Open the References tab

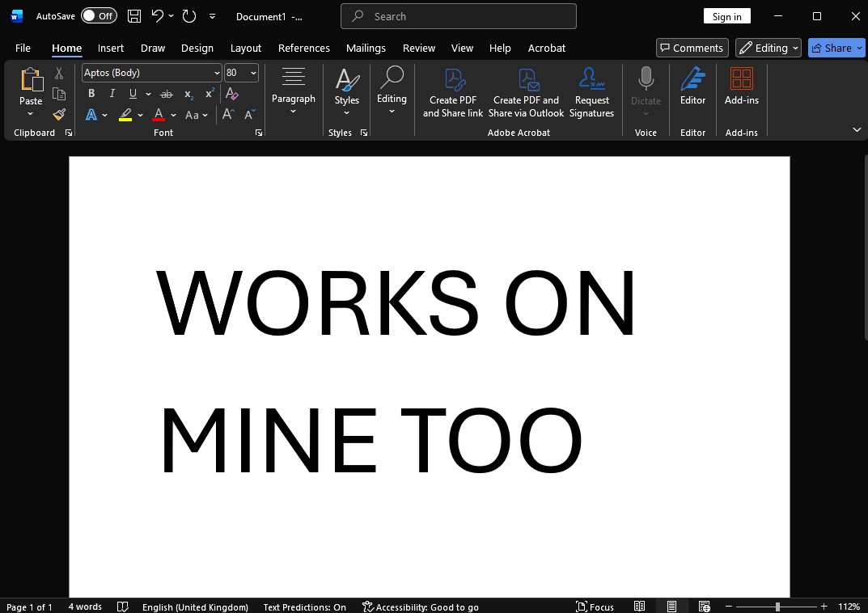coord(303,48)
